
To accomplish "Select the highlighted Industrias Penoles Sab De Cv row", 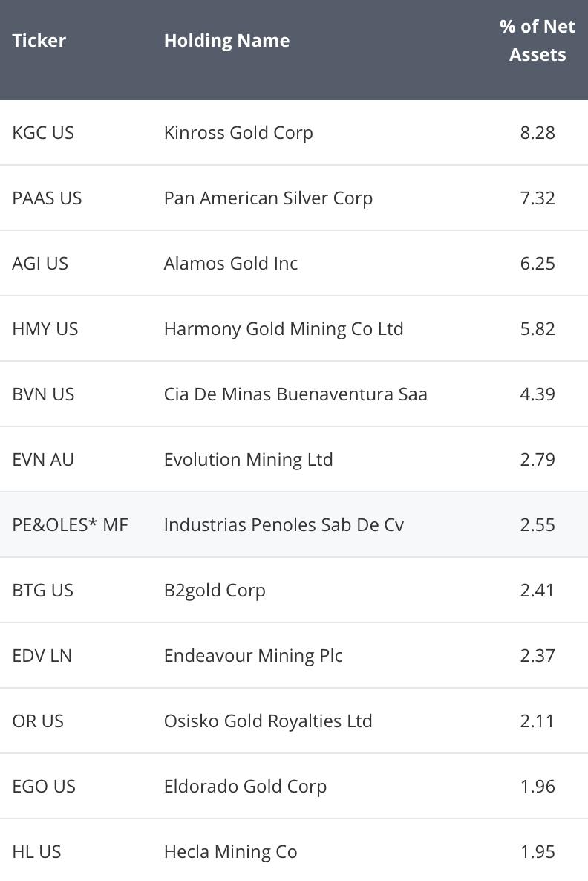I will [x=294, y=524].
